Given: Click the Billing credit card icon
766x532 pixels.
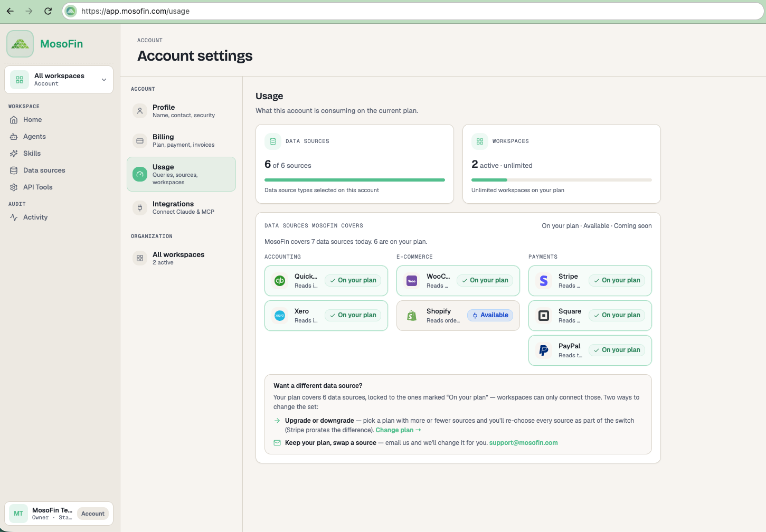Looking at the screenshot, I should pyautogui.click(x=140, y=141).
